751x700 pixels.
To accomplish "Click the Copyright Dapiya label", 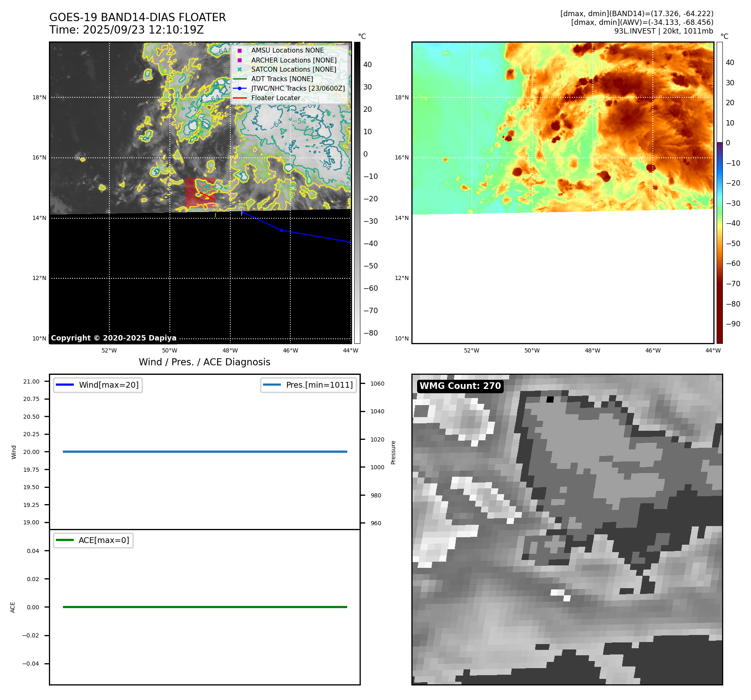I will [x=113, y=338].
